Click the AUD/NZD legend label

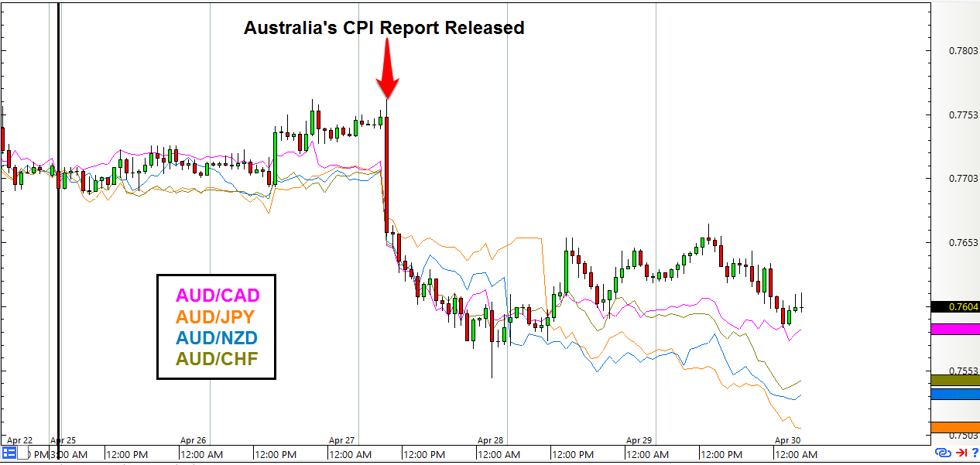[218, 338]
